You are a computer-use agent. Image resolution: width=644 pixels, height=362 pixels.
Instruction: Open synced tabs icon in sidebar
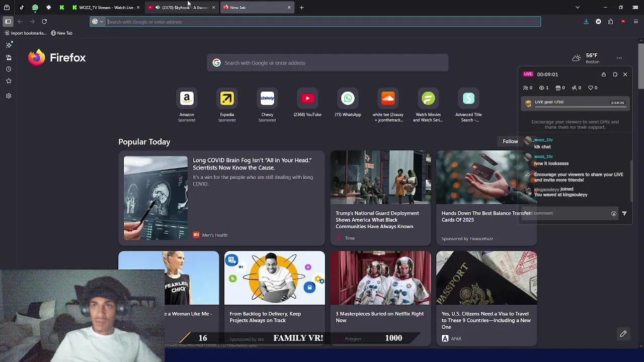9,57
